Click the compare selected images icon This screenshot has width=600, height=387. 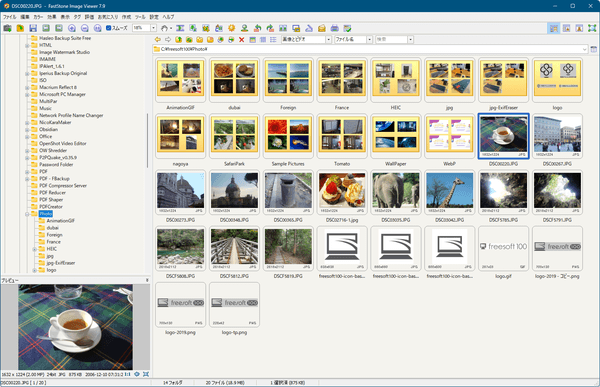tap(283, 28)
